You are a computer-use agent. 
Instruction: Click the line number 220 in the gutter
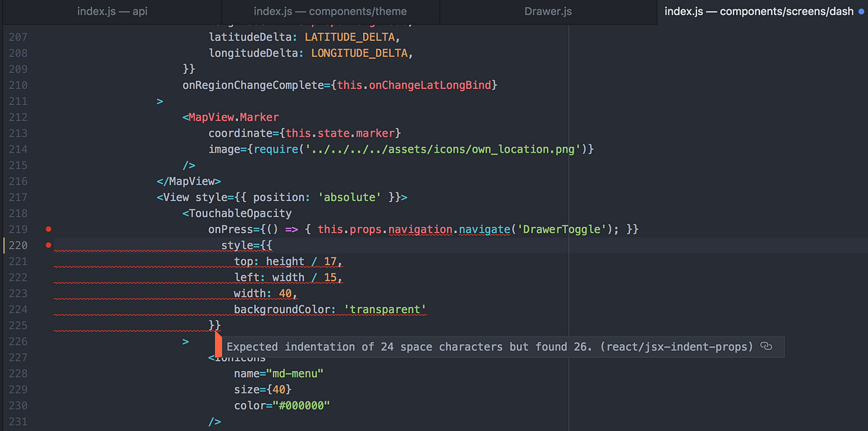coord(18,245)
